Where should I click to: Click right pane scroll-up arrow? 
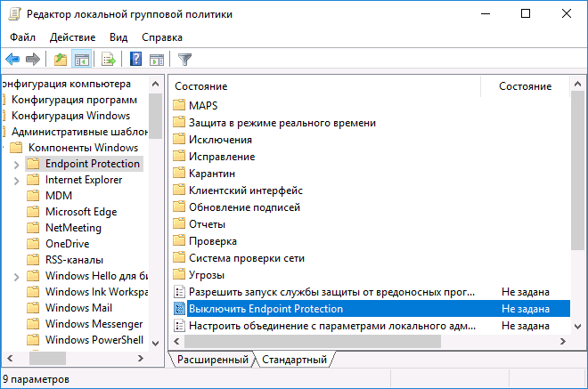[x=577, y=85]
